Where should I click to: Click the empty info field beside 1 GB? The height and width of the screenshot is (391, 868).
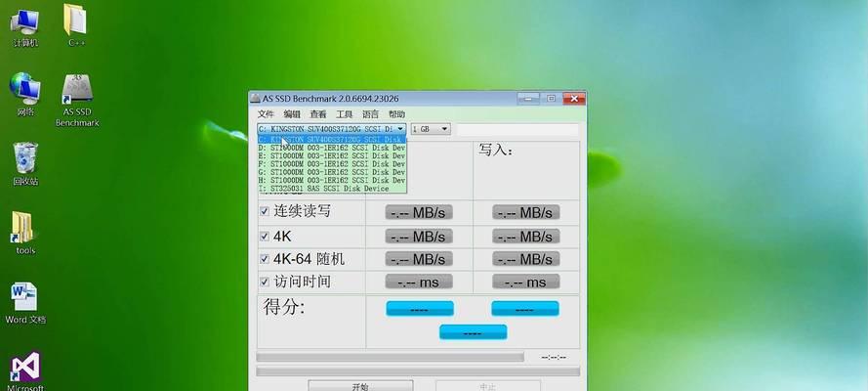(x=517, y=130)
